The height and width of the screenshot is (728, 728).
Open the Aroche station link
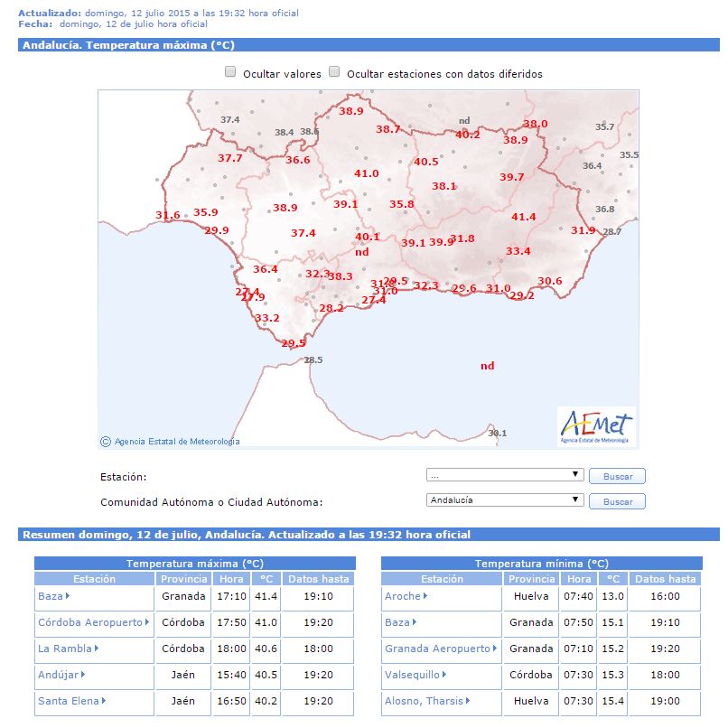pyautogui.click(x=406, y=596)
